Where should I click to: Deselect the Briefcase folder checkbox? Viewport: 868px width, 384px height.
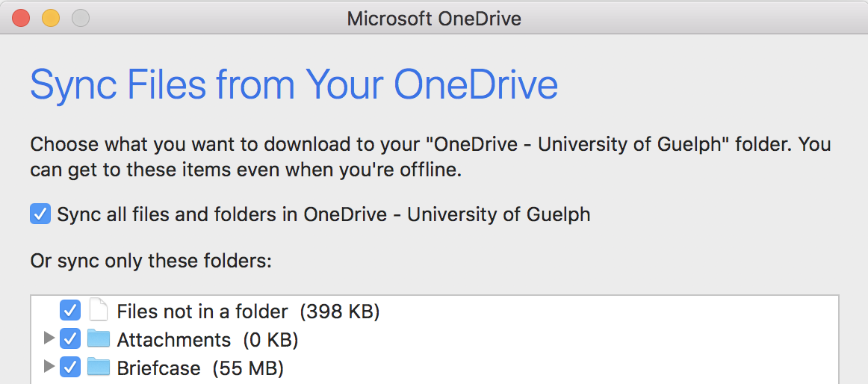pos(70,368)
